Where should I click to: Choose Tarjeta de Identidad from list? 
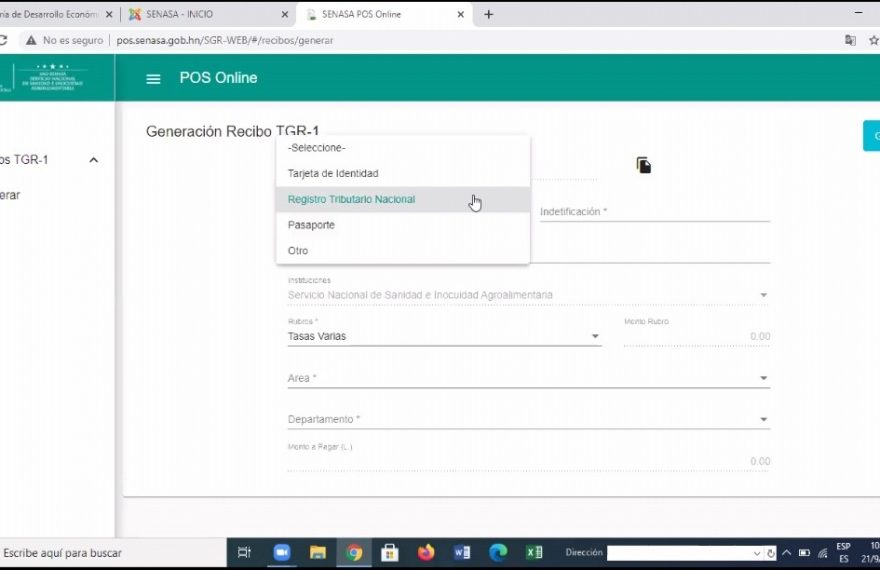pos(333,174)
